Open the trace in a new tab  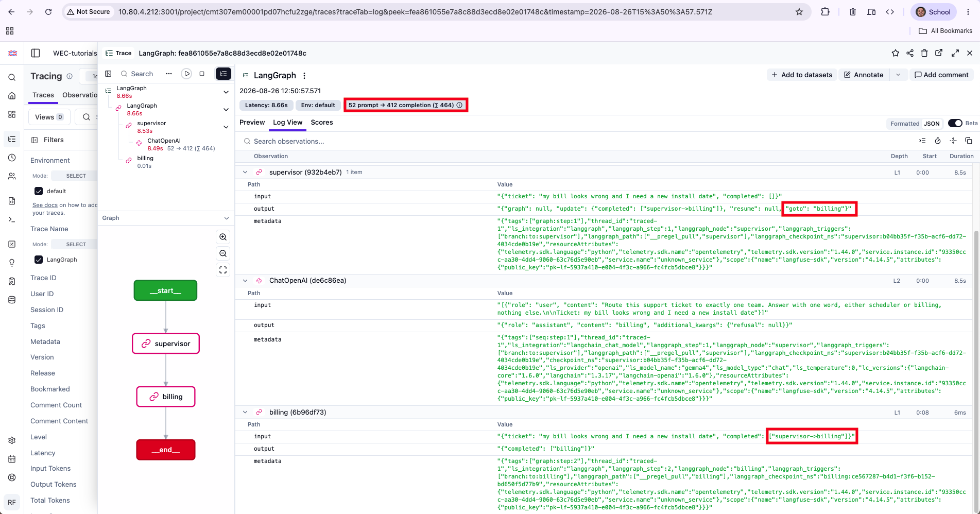click(939, 53)
